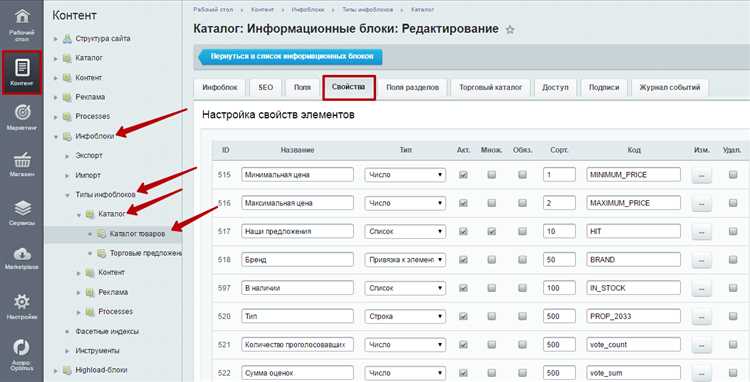This screenshot has height=382, width=750.
Task: Open Фасетные индексы in the tree
Action: point(107,331)
